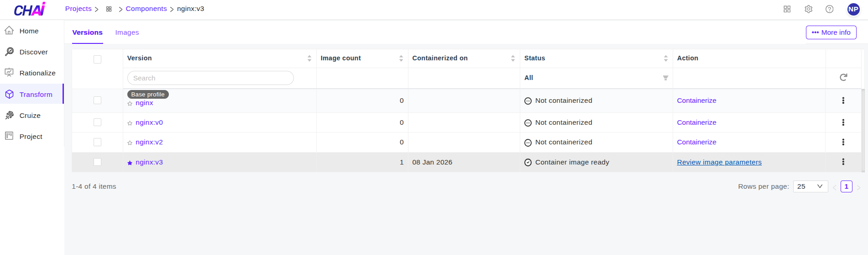The height and width of the screenshot is (255, 868).
Task: Check the nginx:v2 row checkbox
Action: click(x=97, y=142)
